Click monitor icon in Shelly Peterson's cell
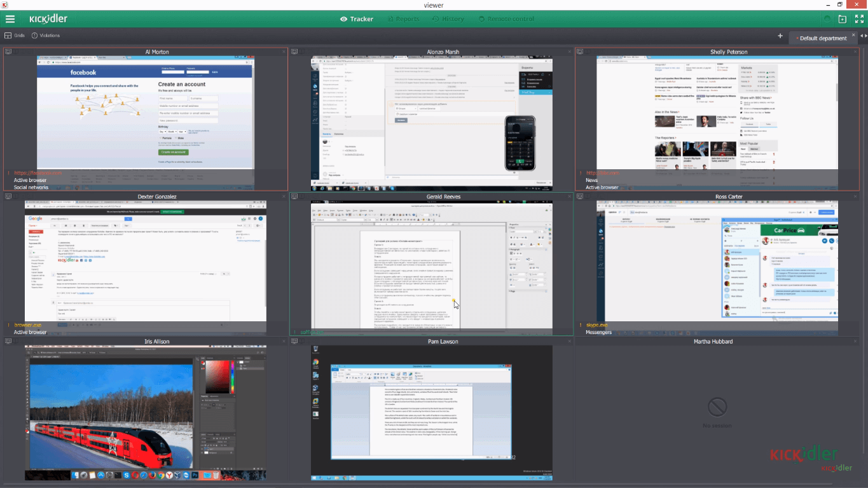The height and width of the screenshot is (488, 868). 581,52
